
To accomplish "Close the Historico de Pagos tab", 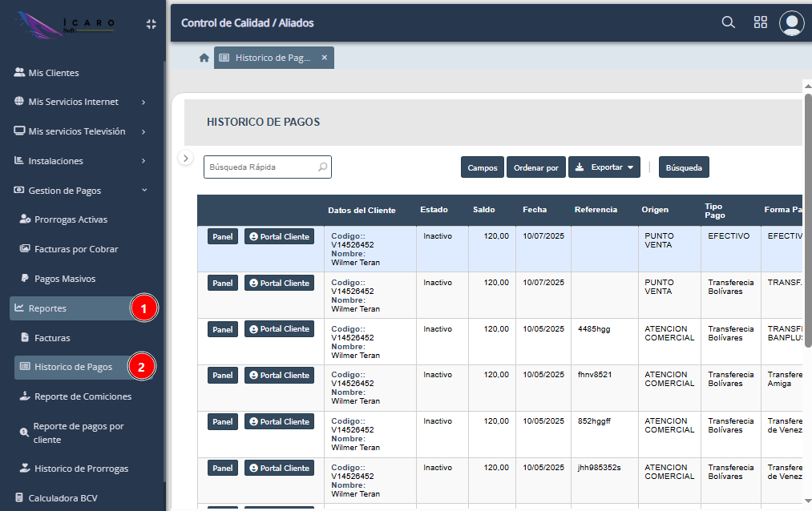I will click(325, 58).
